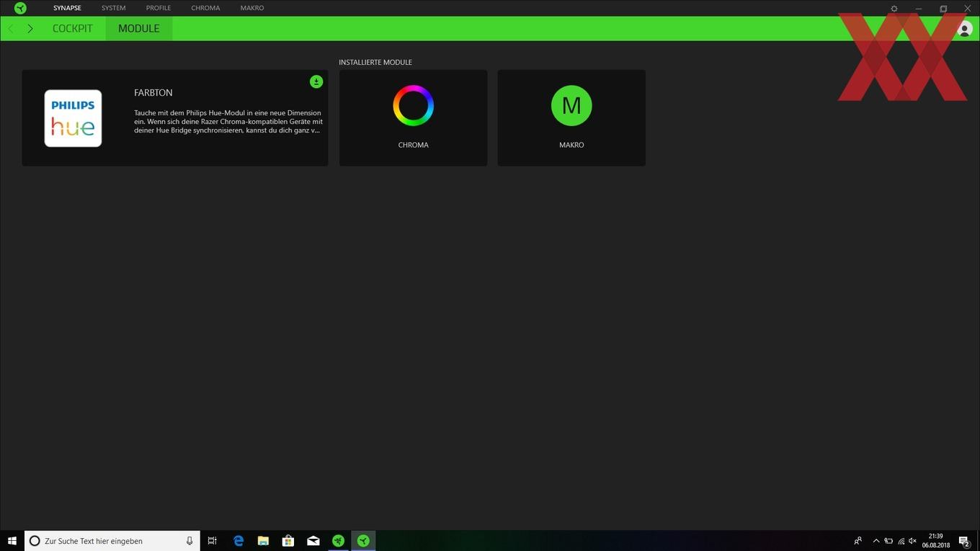Switch to the COCKPIT tab
Viewport: 980px width, 551px height.
pos(73,28)
